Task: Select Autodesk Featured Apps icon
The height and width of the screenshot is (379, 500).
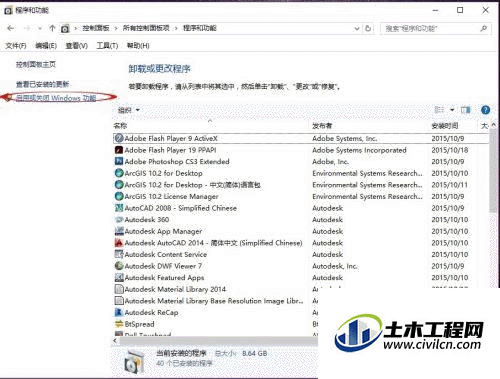Action: pos(119,277)
